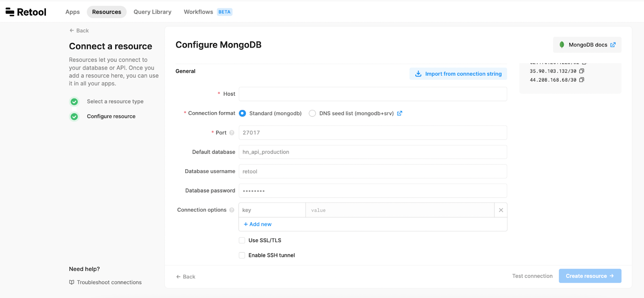Click the Retool logo
This screenshot has height=298, width=644.
coord(26,12)
